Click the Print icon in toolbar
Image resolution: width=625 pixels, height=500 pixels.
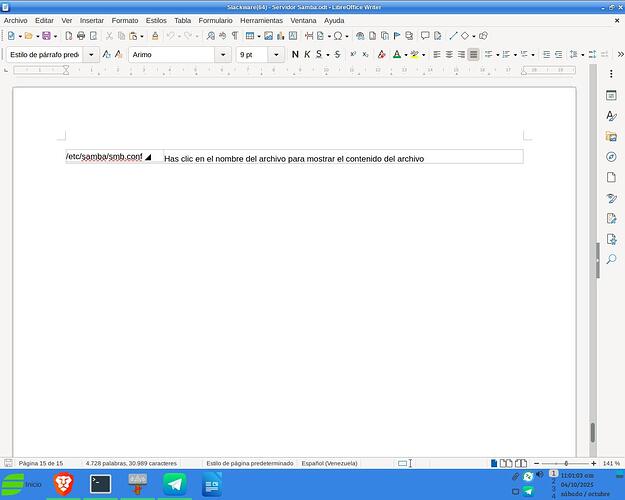(81, 36)
